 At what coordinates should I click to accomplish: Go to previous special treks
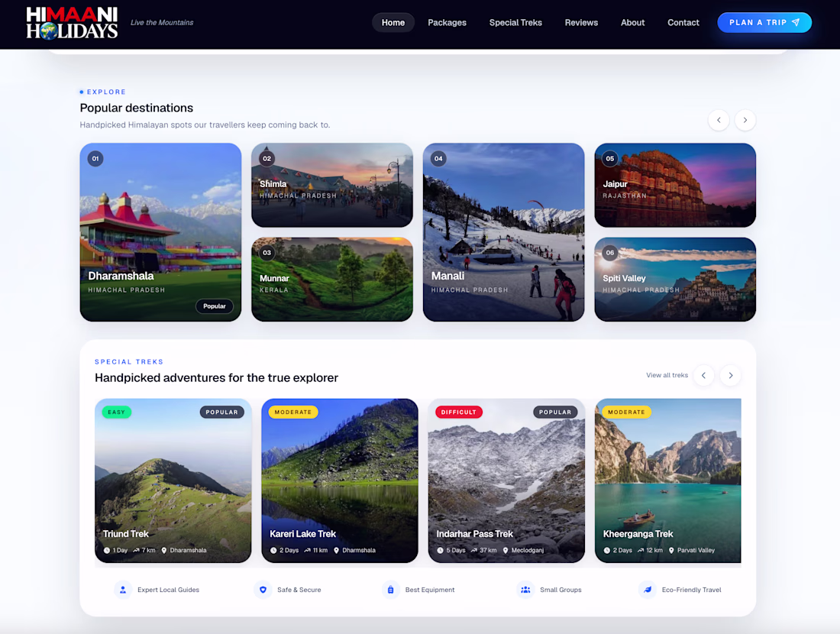703,375
